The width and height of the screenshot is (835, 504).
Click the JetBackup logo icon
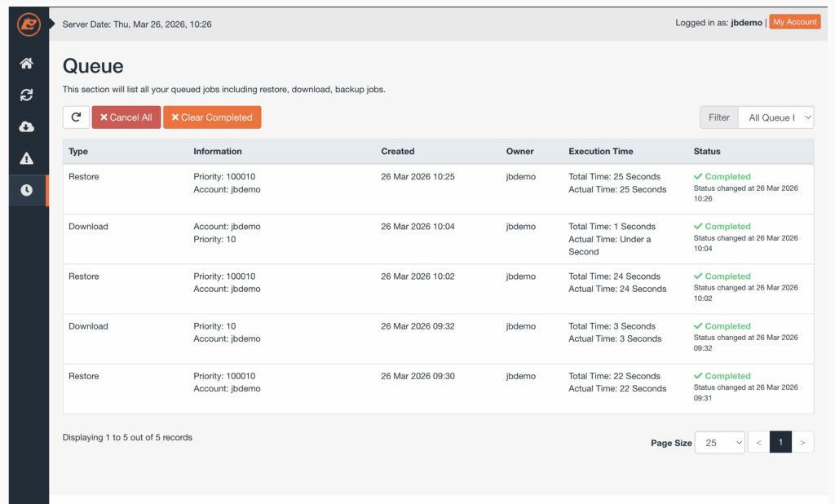point(29,24)
